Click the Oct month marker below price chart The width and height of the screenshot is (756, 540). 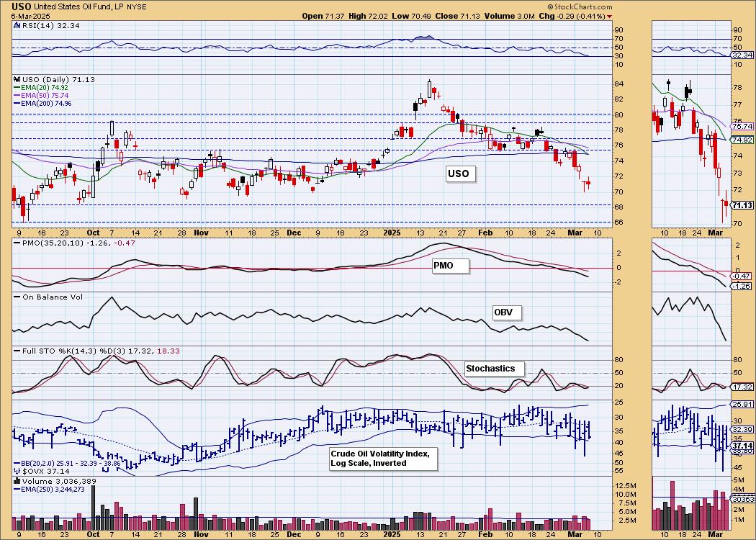94,233
